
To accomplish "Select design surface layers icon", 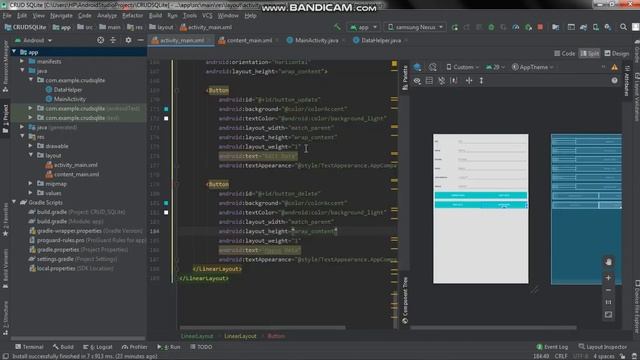I will pyautogui.click(x=417, y=67).
